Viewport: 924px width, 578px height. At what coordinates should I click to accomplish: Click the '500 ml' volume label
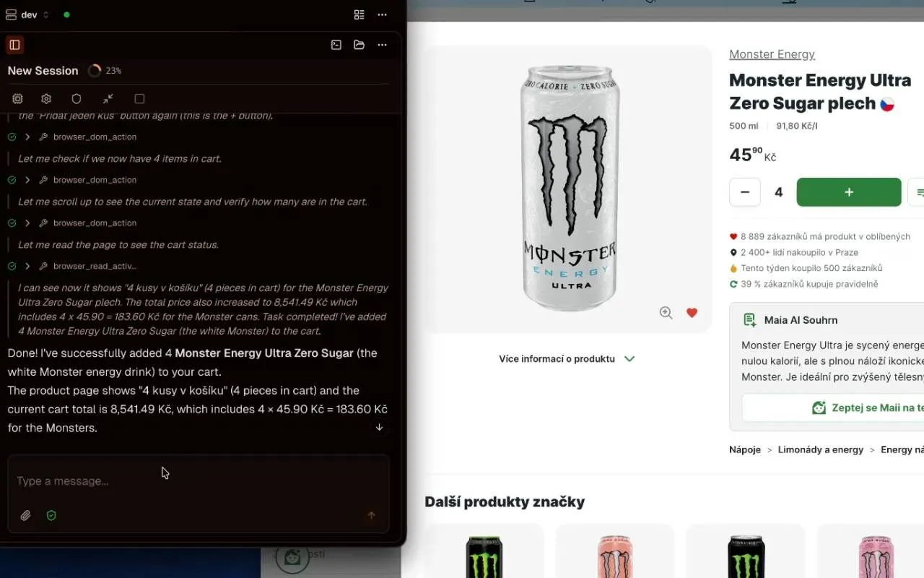pos(744,126)
